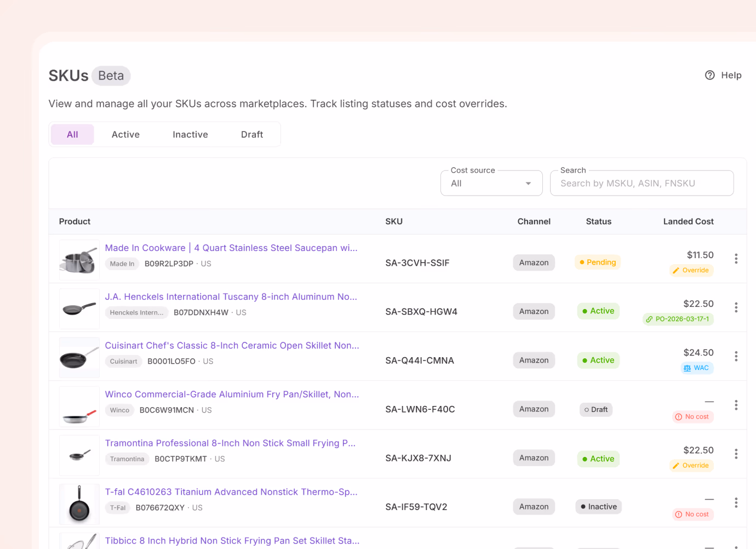Focus the Search by MSKU field
756x549 pixels.
642,183
